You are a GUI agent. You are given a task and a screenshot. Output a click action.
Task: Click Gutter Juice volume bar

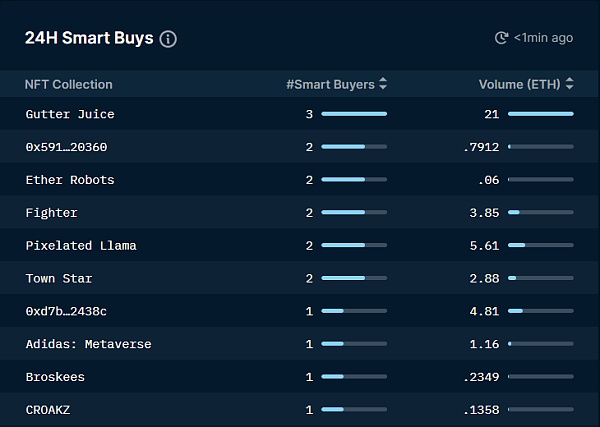[x=540, y=114]
